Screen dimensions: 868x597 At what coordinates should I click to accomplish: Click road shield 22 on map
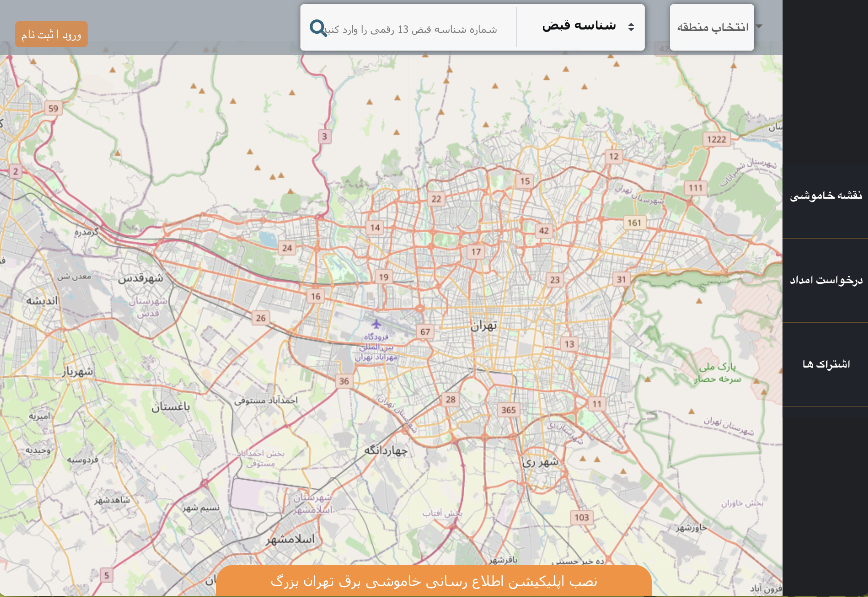[437, 199]
